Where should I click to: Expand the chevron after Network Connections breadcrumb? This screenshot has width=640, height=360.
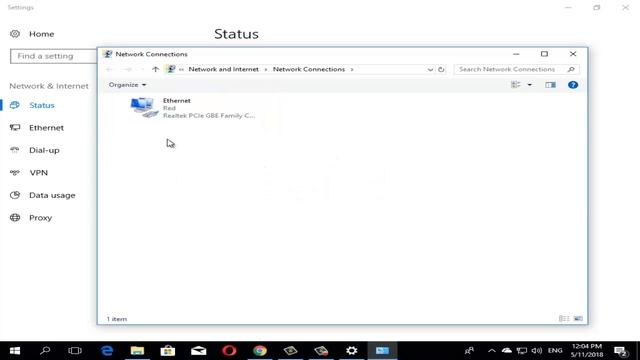[x=352, y=69]
